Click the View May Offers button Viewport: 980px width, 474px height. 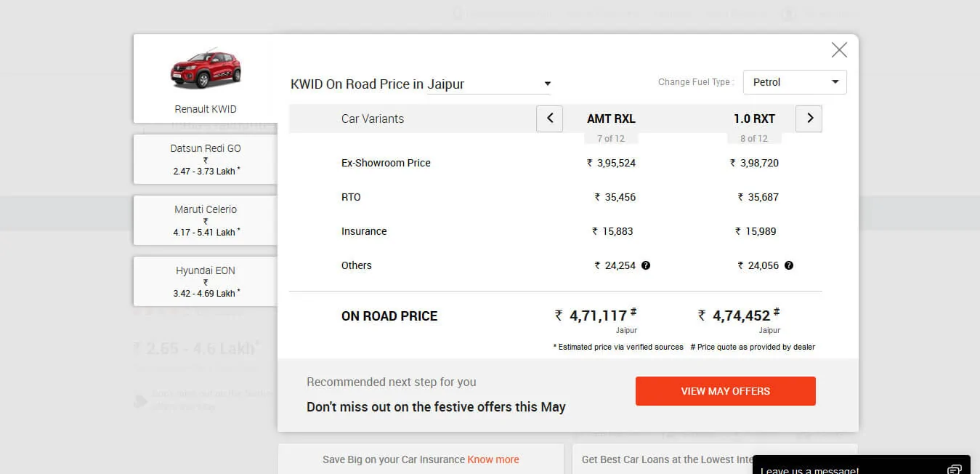tap(726, 391)
